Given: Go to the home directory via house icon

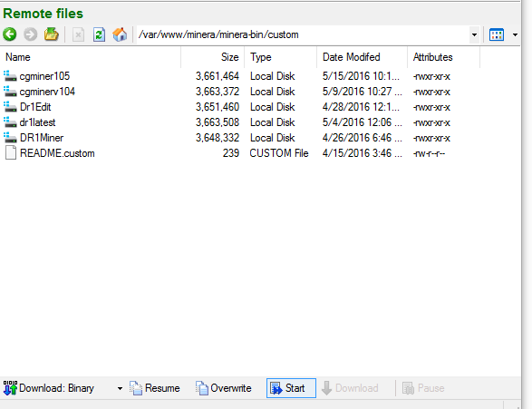Looking at the screenshot, I should tap(120, 34).
